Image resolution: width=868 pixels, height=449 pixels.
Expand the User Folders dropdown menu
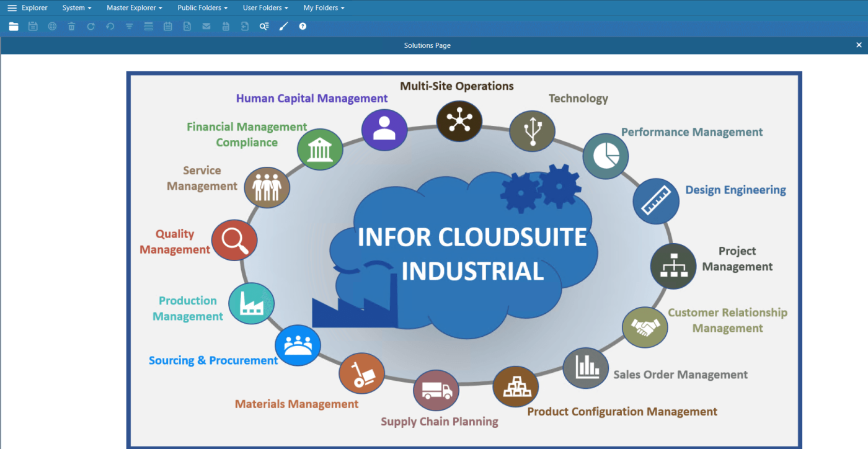(265, 8)
